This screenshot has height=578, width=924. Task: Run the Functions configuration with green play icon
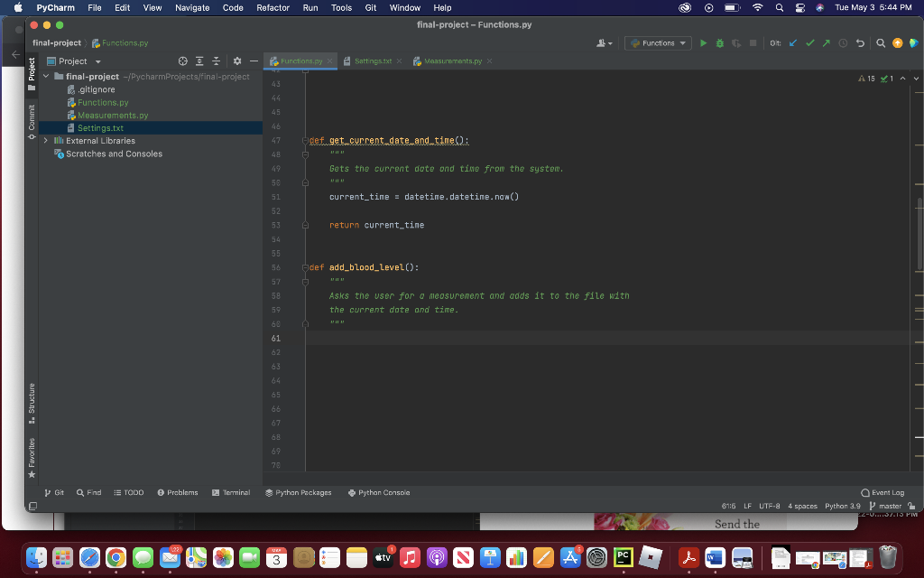point(704,42)
